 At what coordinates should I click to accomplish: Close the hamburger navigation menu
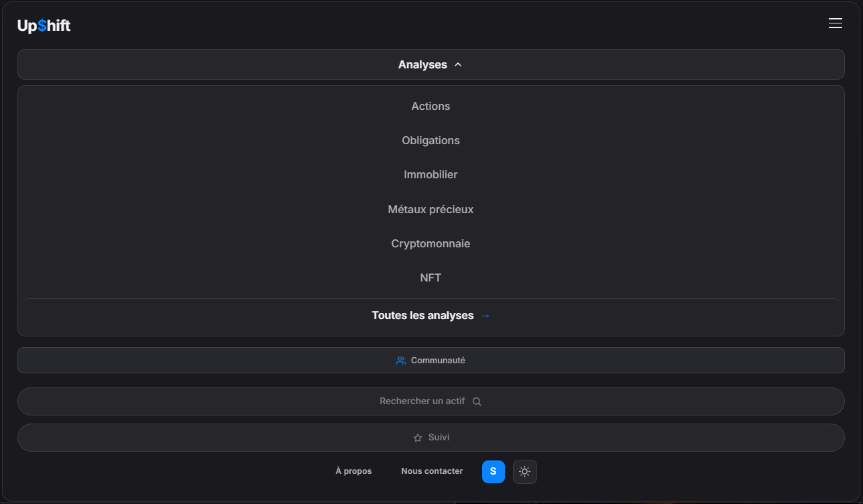point(835,23)
